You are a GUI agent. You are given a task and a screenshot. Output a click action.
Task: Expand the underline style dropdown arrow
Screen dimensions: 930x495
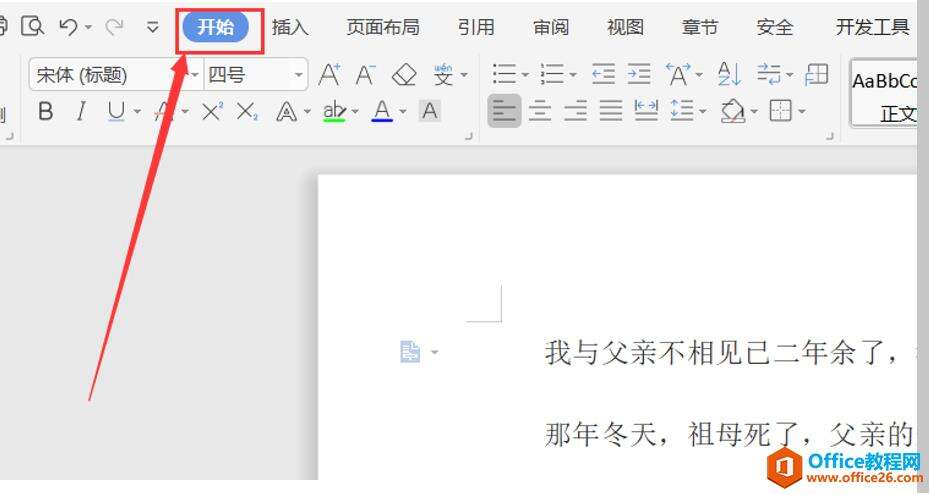coord(137,111)
